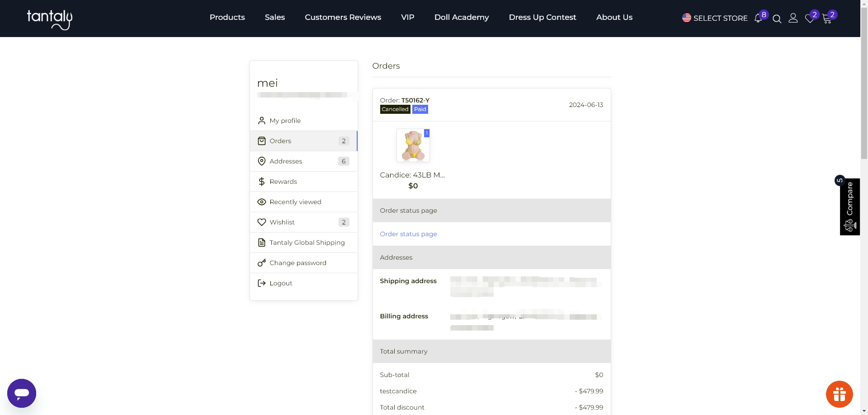Click the Rewards dollar icon
The height and width of the screenshot is (415, 868).
click(262, 182)
